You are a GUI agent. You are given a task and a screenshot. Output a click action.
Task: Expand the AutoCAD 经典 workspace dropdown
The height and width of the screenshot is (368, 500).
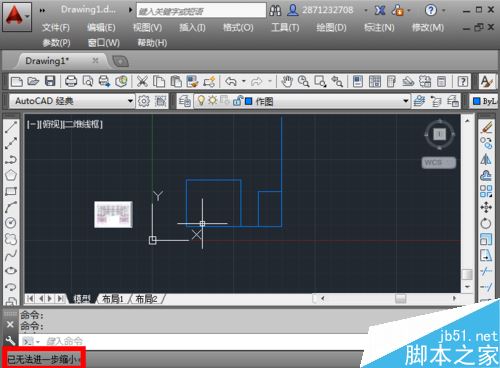[x=130, y=101]
